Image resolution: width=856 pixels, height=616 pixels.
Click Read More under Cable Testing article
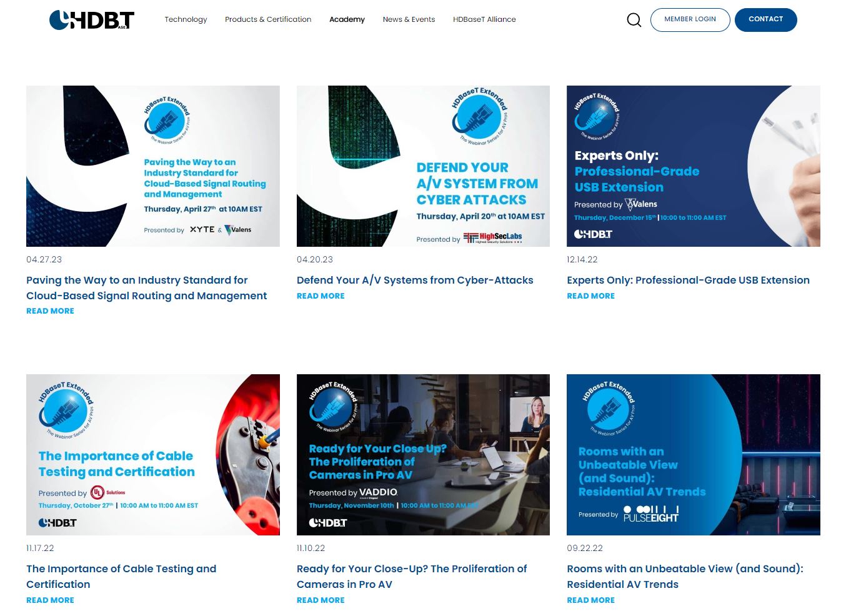(50, 600)
